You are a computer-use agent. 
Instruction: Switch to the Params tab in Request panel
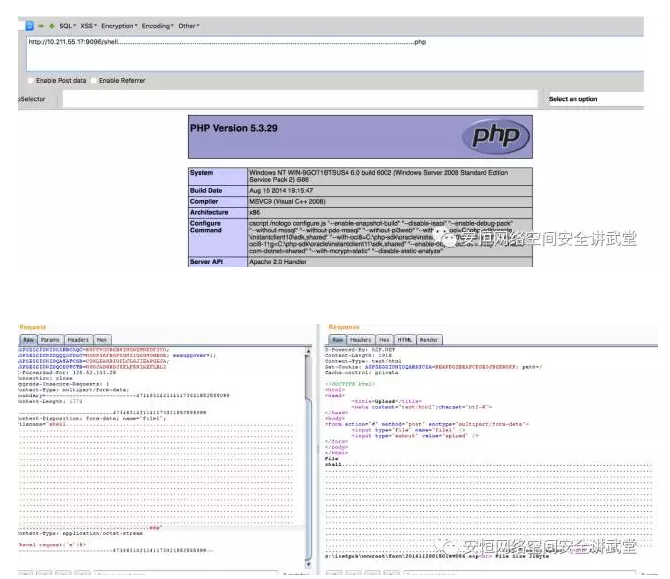50,340
